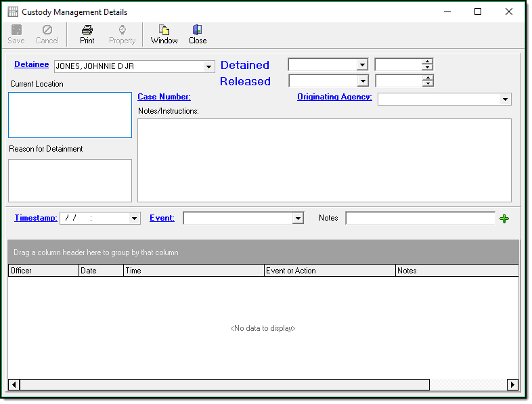This screenshot has width=532, height=404.
Task: Click the Print toolbar icon
Action: 87,30
